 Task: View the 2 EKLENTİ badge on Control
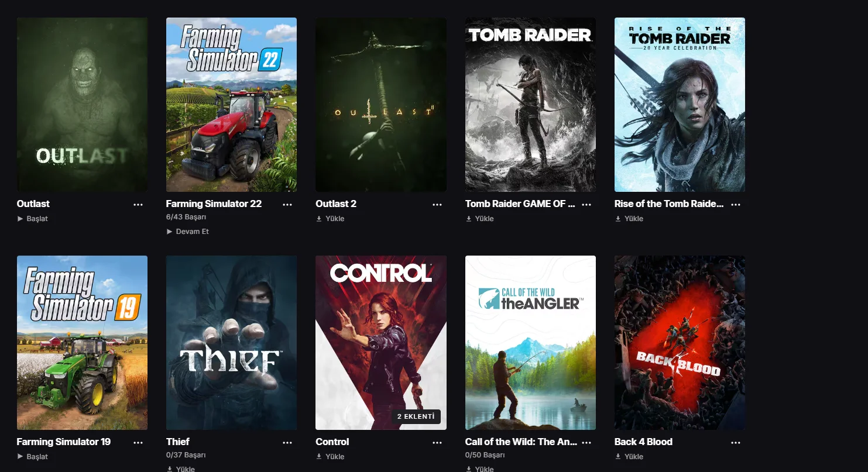416,416
